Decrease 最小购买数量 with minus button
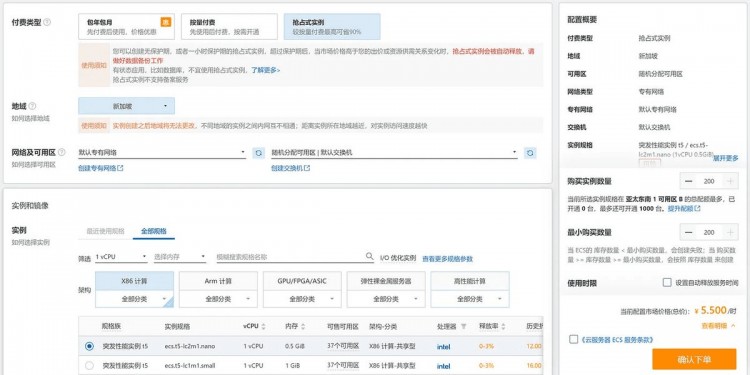The height and width of the screenshot is (375, 750). (x=688, y=232)
